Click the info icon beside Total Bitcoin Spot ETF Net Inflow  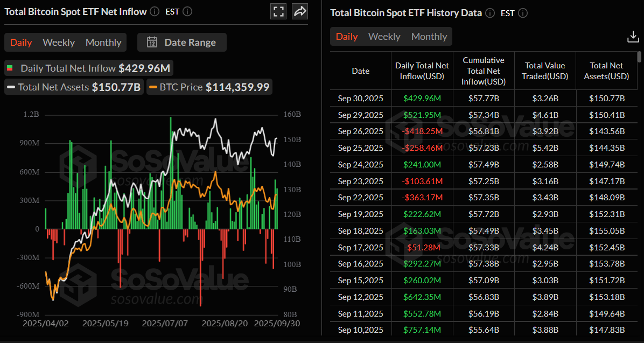pyautogui.click(x=154, y=11)
